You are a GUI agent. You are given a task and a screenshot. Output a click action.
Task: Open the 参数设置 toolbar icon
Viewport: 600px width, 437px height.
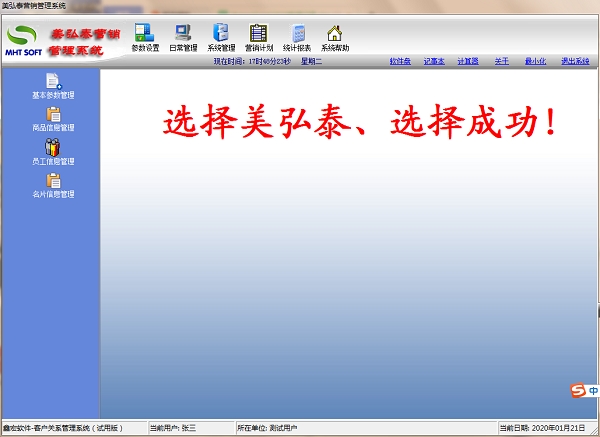145,38
